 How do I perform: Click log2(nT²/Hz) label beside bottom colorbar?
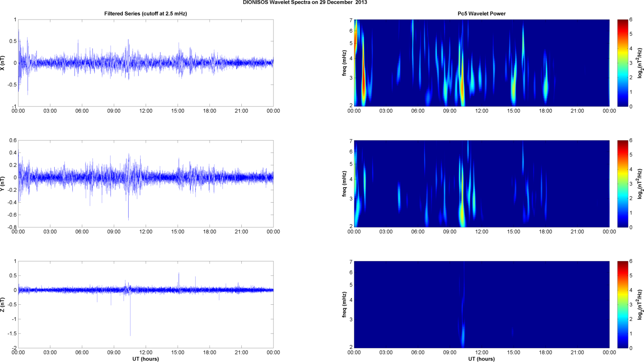[640, 305]
